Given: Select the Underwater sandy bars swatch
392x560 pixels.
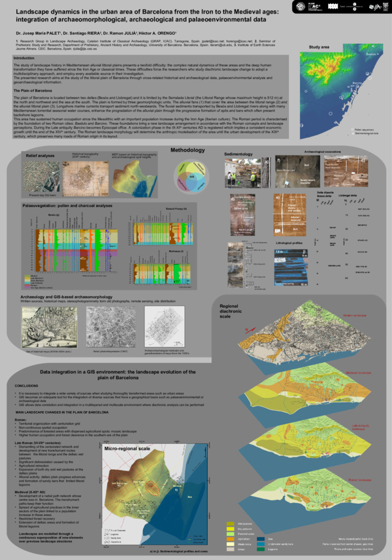Looking at the screenshot, I should (261, 544).
